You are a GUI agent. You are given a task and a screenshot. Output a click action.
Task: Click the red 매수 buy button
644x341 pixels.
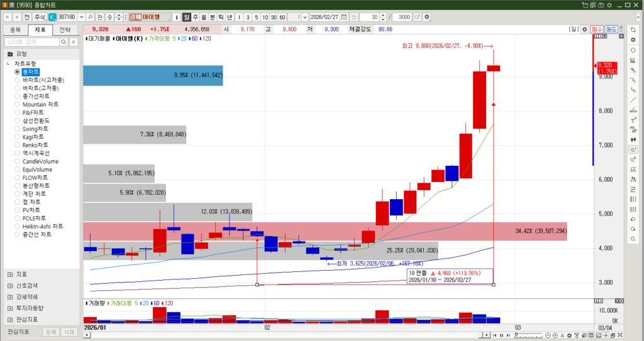coord(596,30)
